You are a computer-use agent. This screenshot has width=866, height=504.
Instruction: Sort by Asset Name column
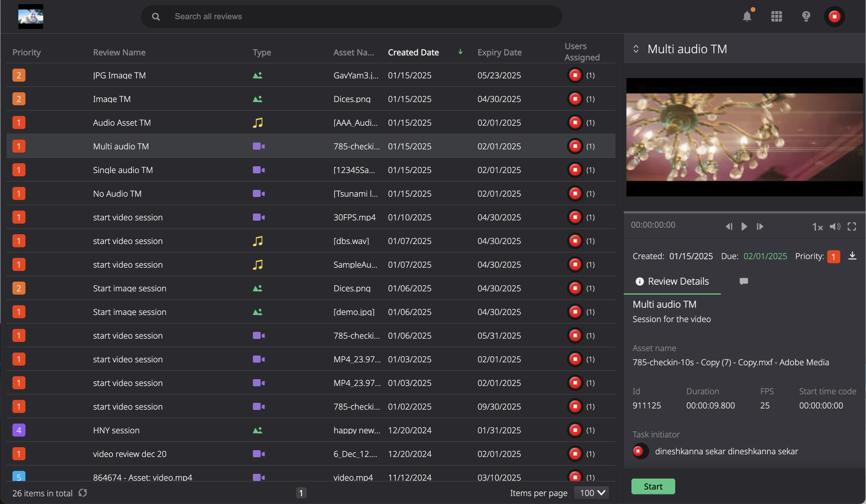pos(354,52)
